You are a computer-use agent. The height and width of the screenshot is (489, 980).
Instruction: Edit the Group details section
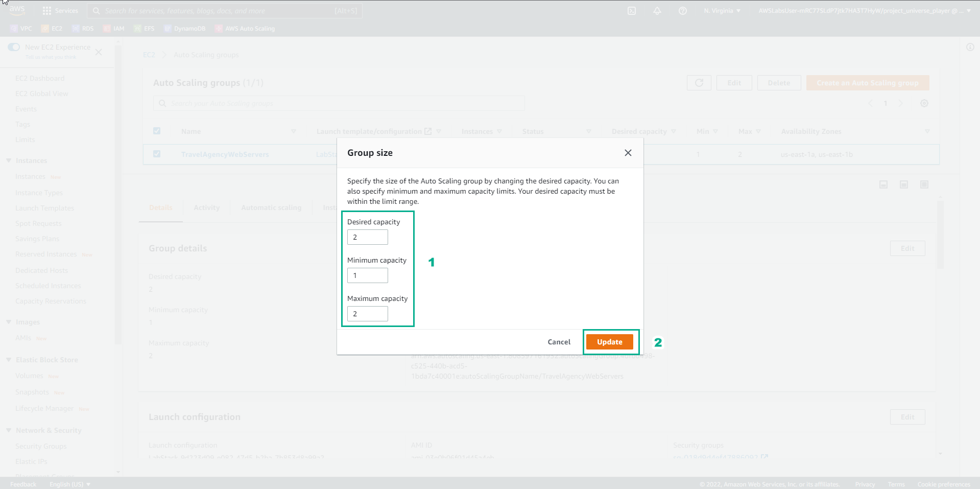click(907, 248)
